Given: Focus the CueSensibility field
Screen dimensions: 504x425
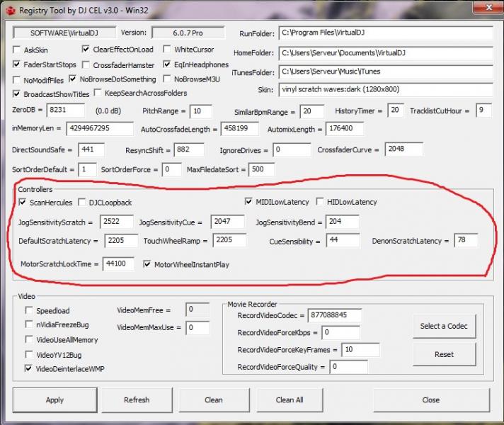Looking at the screenshot, I should pos(343,240).
